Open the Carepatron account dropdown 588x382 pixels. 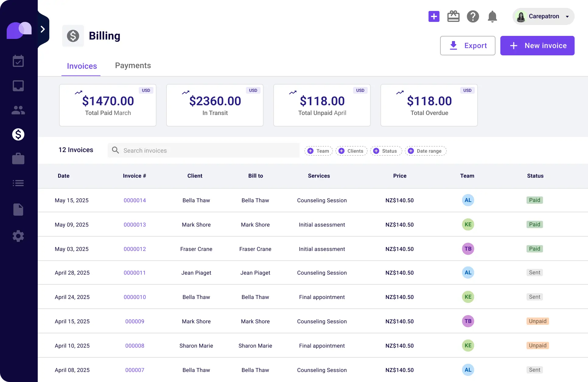pyautogui.click(x=544, y=16)
